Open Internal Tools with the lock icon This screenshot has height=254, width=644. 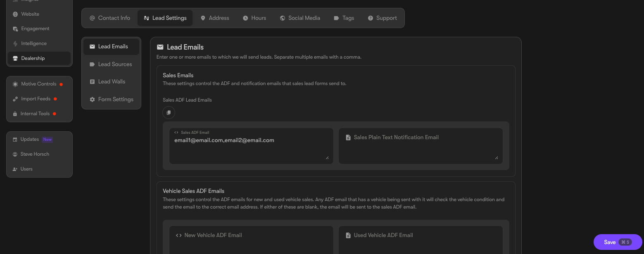click(x=39, y=114)
